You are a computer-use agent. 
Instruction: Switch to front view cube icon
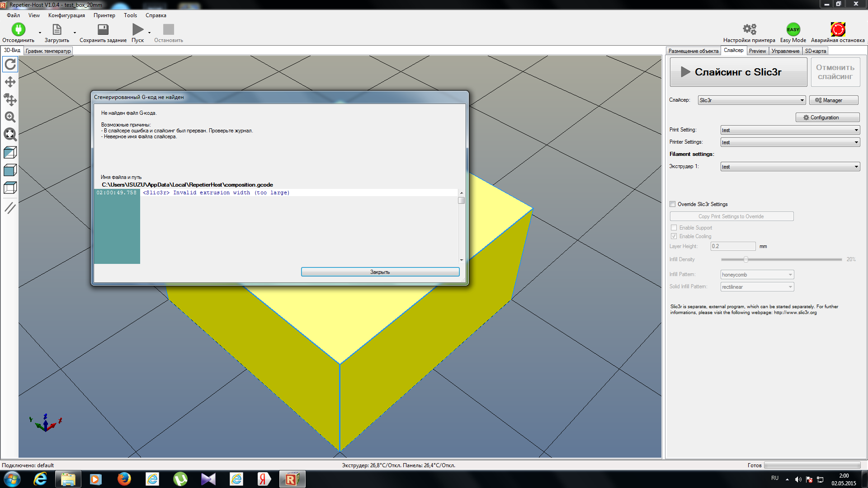coord(10,170)
